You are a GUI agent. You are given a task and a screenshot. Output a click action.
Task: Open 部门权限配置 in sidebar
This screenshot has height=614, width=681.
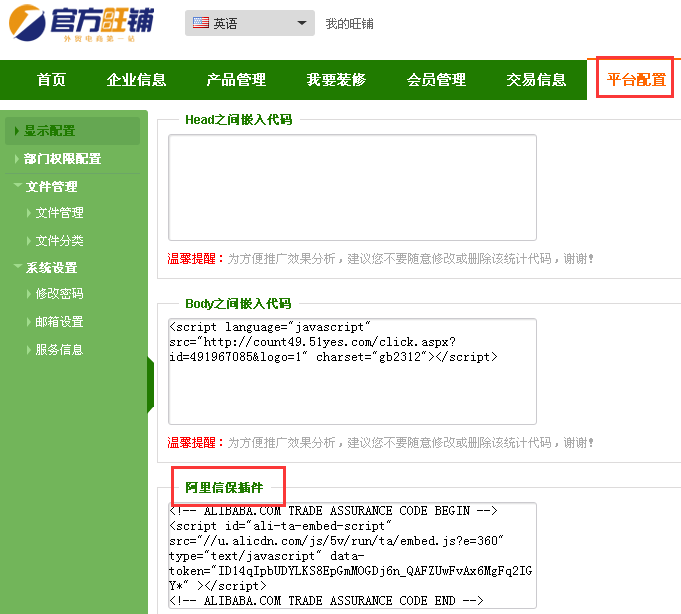click(x=63, y=158)
